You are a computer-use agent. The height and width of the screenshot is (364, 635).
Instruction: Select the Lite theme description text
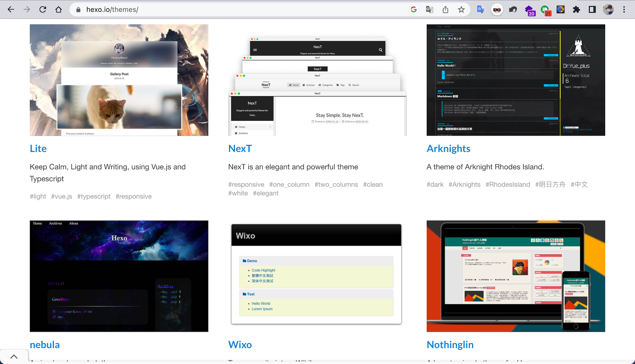click(x=108, y=173)
